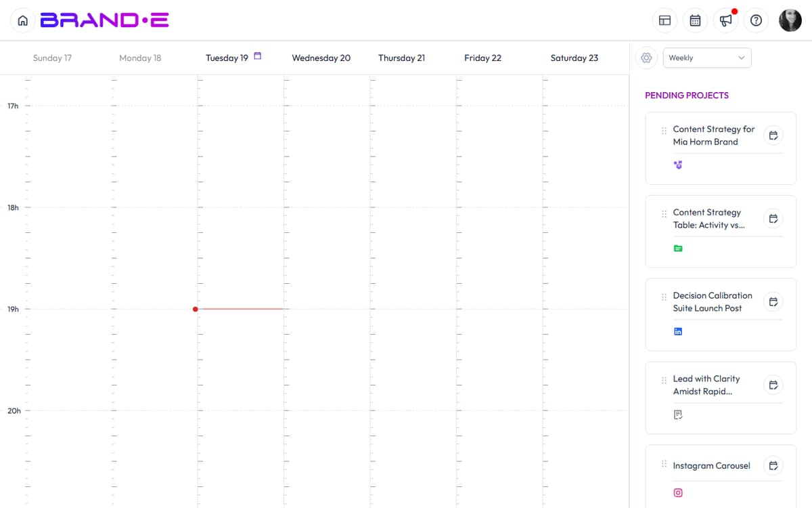Schedule Lead with Clarity project
The width and height of the screenshot is (812, 508).
click(773, 385)
